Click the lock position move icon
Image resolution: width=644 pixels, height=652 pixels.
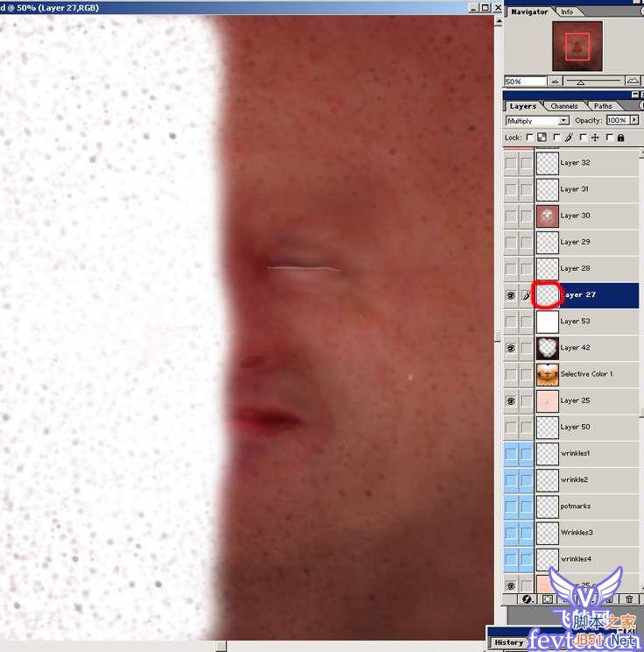point(595,138)
